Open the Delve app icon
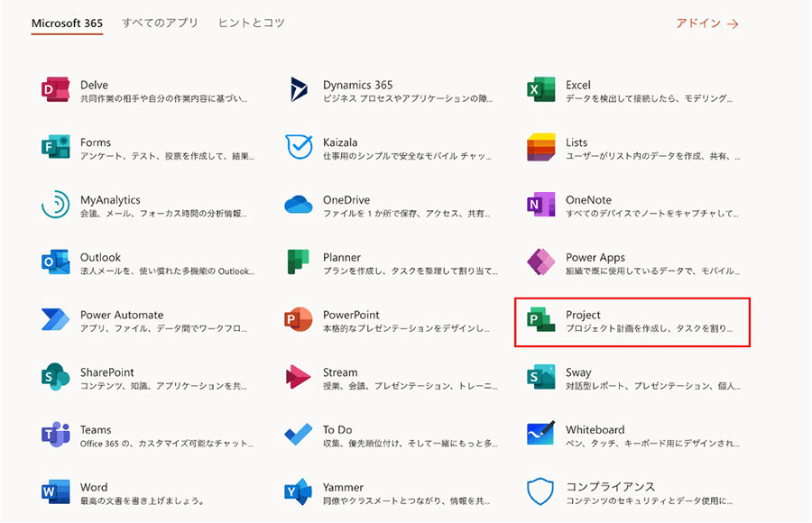 click(x=55, y=90)
